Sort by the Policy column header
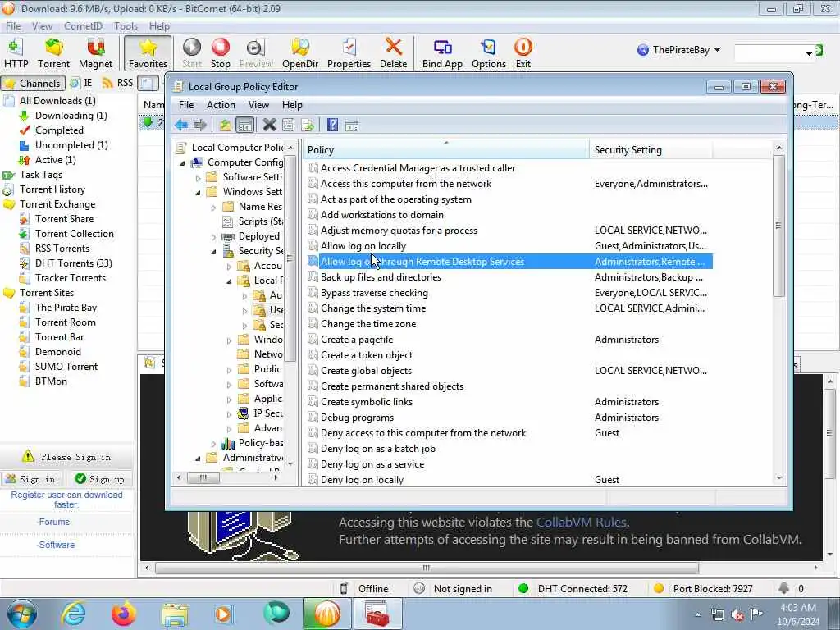Viewport: 840px width, 630px height. (x=445, y=150)
